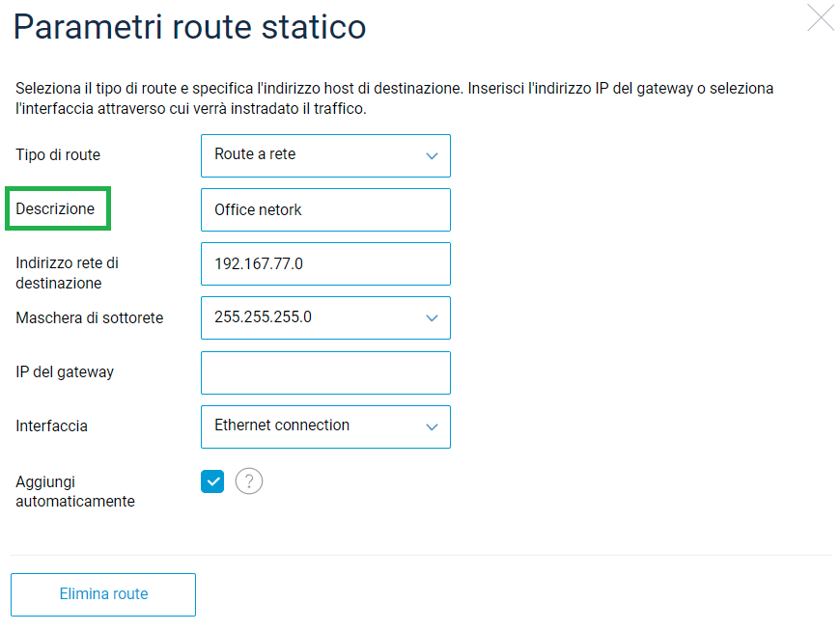Image resolution: width=840 pixels, height=631 pixels.
Task: Click the Aggiungi automaticamente label text
Action: [x=74, y=491]
